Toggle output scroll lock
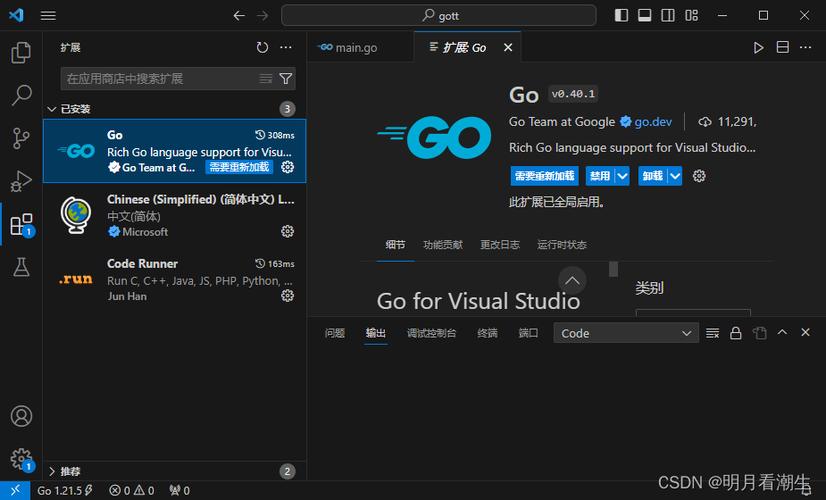 735,333
